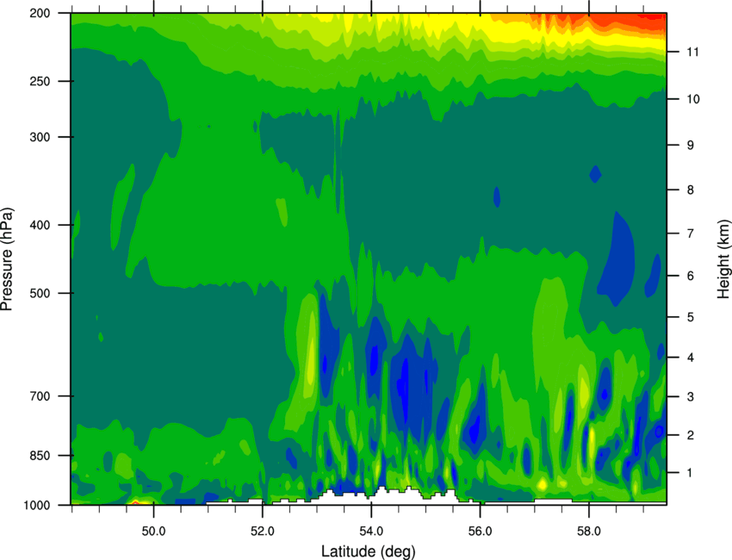Click pressure tick label 300
This screenshot has height=560, width=732.
pos(40,137)
